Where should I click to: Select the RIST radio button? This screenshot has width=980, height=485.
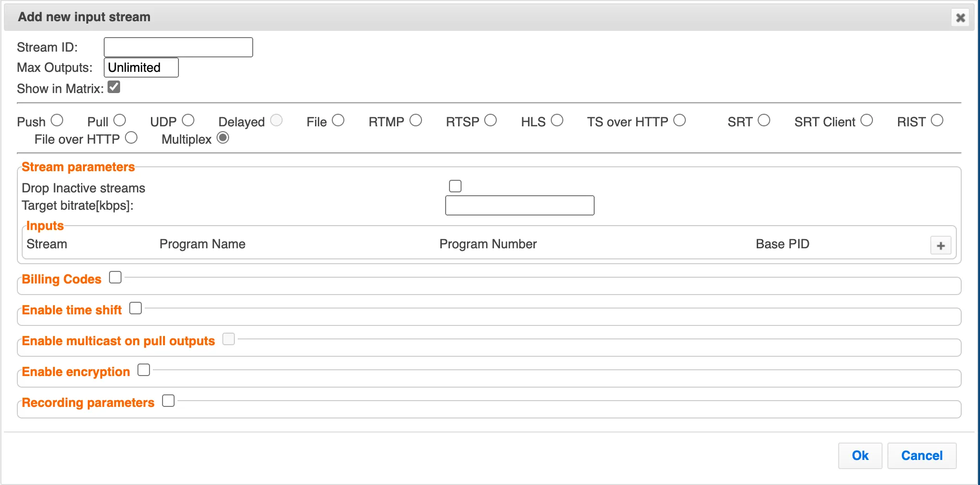click(x=937, y=120)
